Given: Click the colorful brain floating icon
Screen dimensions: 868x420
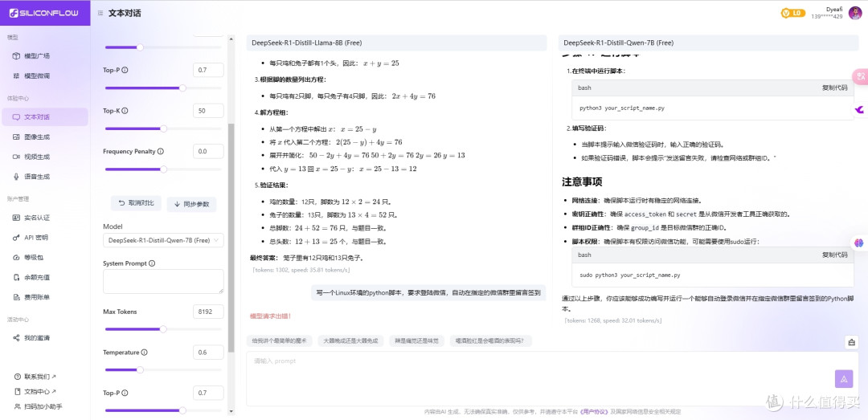Looking at the screenshot, I should [x=859, y=243].
